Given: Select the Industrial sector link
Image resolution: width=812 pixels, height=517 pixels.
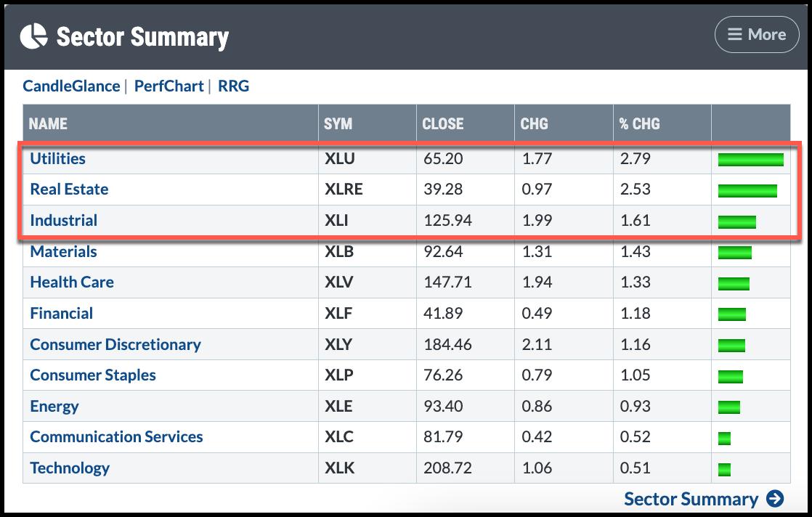Looking at the screenshot, I should pyautogui.click(x=63, y=220).
